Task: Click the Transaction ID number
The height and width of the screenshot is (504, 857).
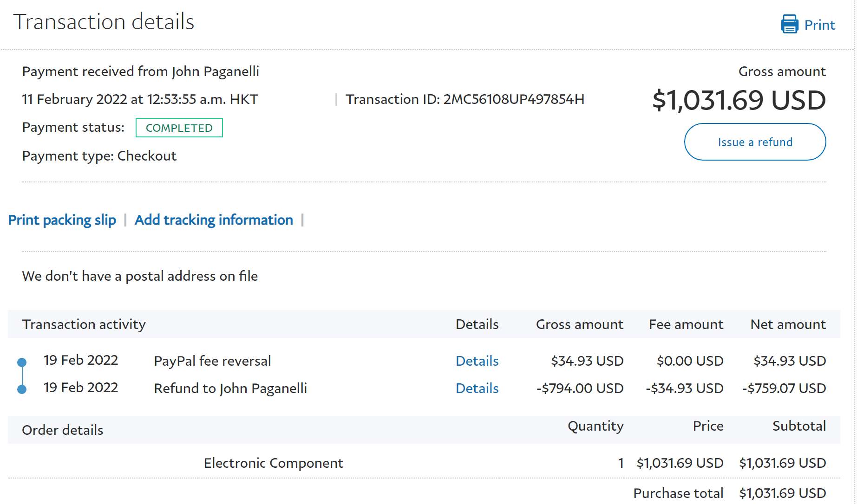Action: [x=513, y=99]
